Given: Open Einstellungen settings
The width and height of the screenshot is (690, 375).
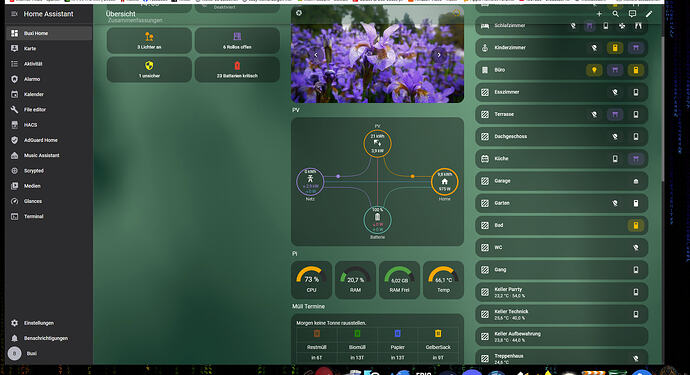Looking at the screenshot, I should [x=49, y=323].
